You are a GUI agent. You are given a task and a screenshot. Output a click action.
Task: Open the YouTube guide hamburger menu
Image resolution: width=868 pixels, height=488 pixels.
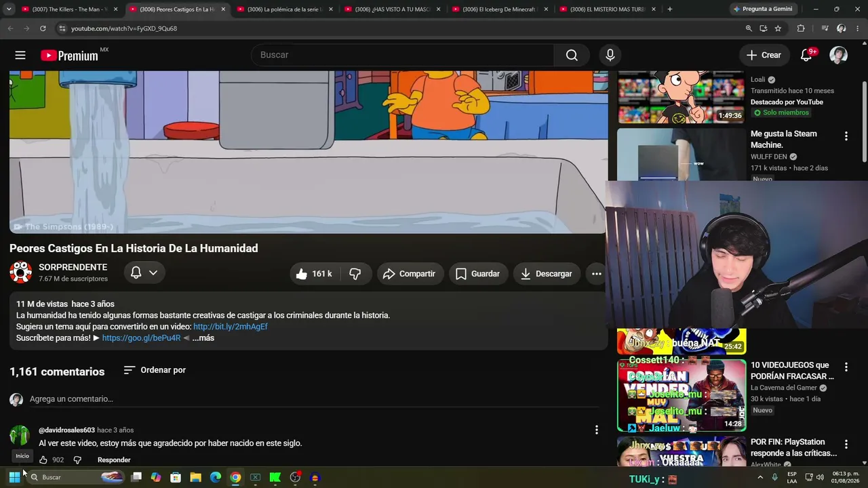point(20,55)
